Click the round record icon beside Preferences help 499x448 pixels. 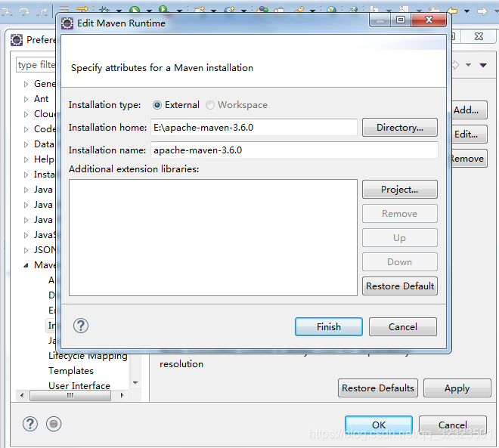[x=54, y=424]
